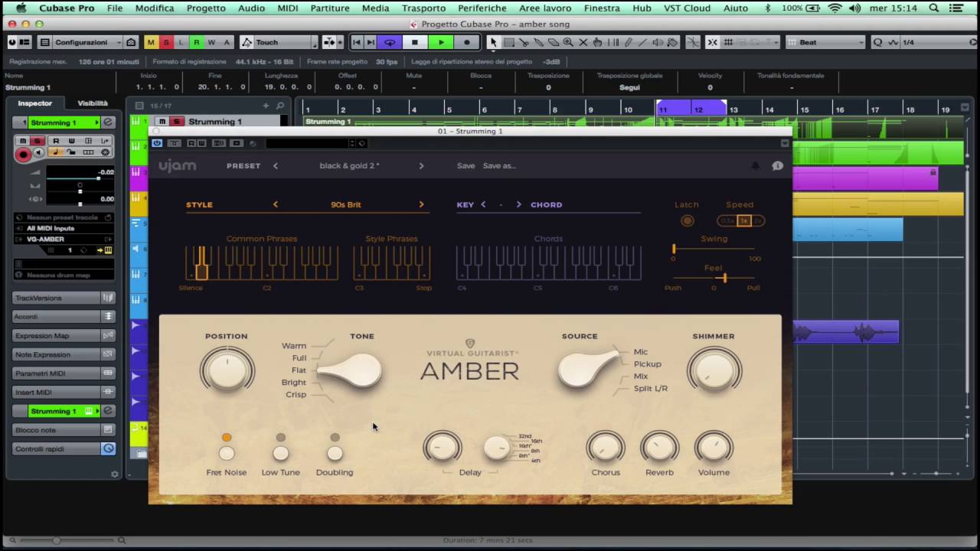The height and width of the screenshot is (551, 980).
Task: Select the Object Selection arrow tool
Action: click(494, 42)
